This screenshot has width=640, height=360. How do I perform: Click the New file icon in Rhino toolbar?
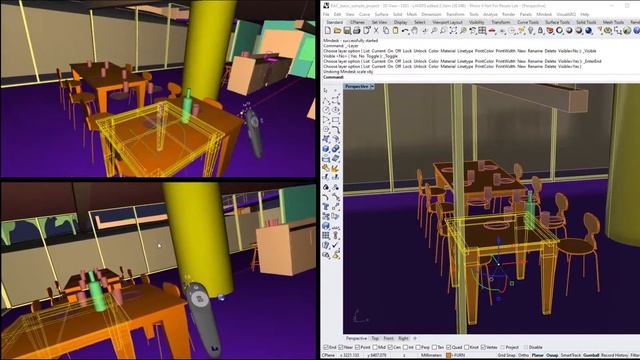327,31
